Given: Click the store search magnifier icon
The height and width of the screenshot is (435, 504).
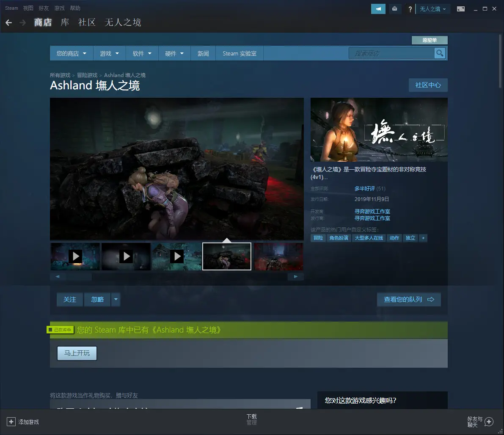Looking at the screenshot, I should click(x=439, y=53).
